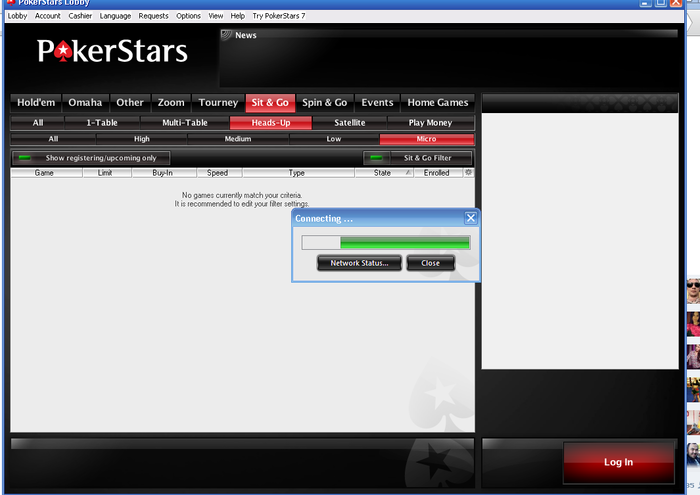Filter by Medium stakes
Image resolution: width=700 pixels, height=495 pixels.
238,139
